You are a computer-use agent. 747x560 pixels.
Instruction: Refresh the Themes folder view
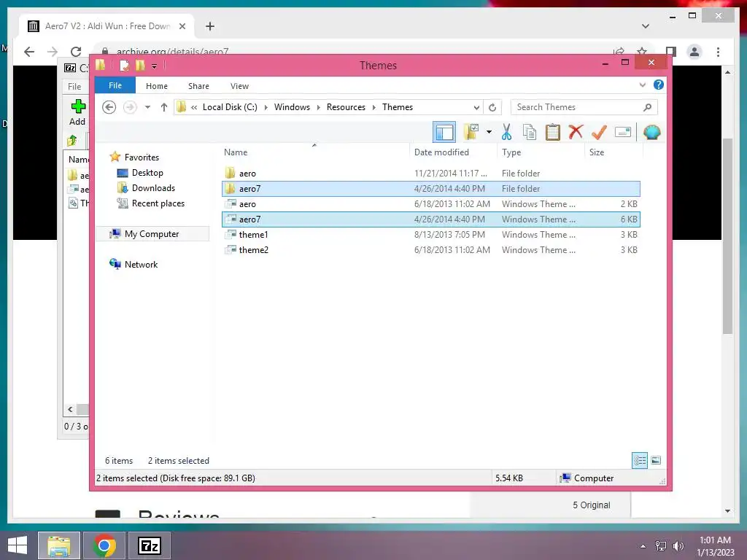pos(492,107)
